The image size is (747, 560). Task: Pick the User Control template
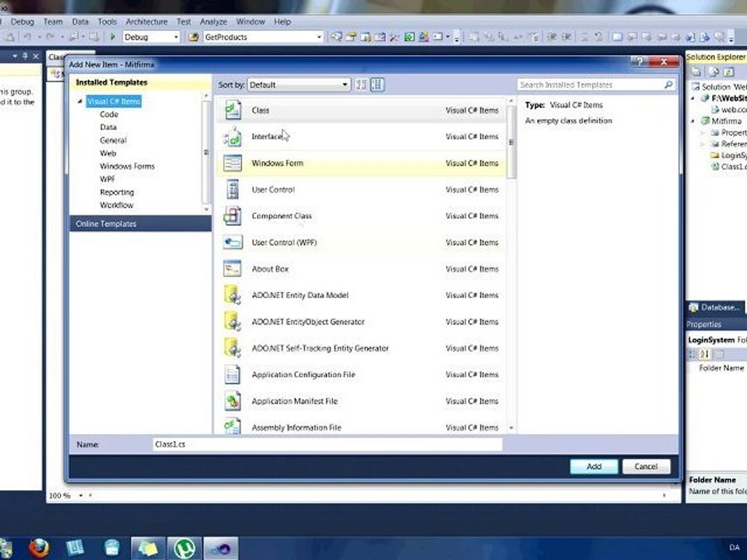coord(361,190)
